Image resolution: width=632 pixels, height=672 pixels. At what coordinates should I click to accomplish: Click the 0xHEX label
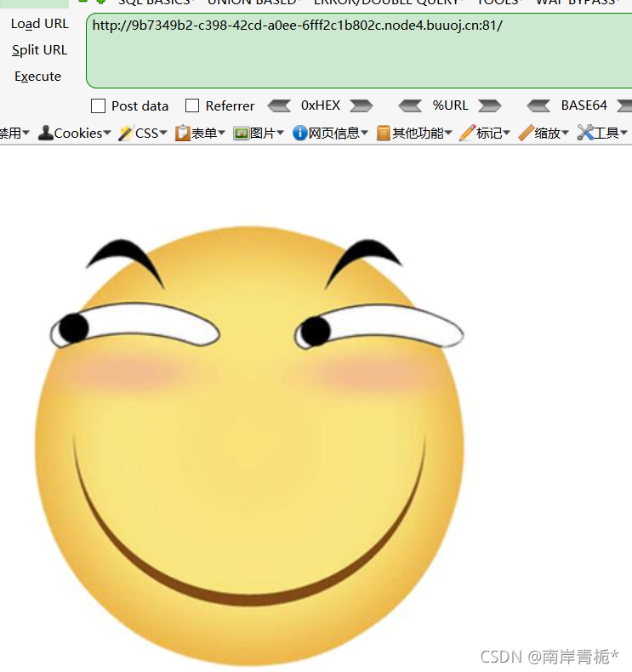pyautogui.click(x=321, y=105)
